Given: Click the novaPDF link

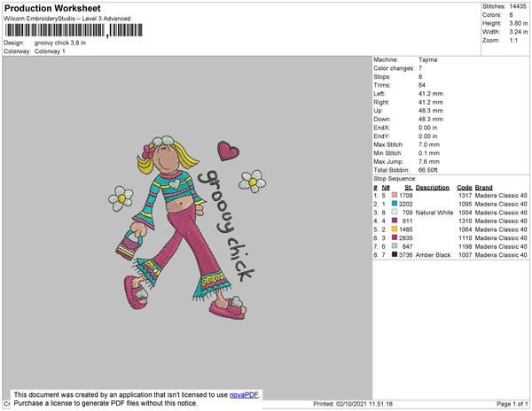Looking at the screenshot, I should (x=244, y=395).
